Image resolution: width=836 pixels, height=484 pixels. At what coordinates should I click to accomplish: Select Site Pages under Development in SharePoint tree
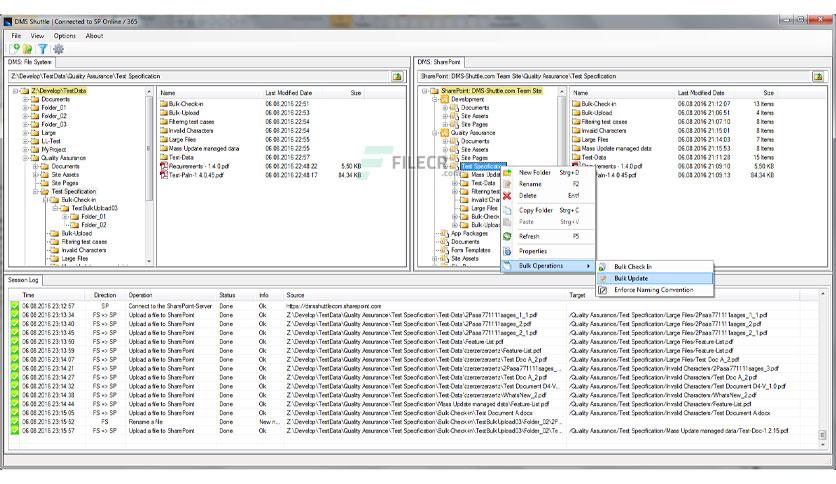474,124
